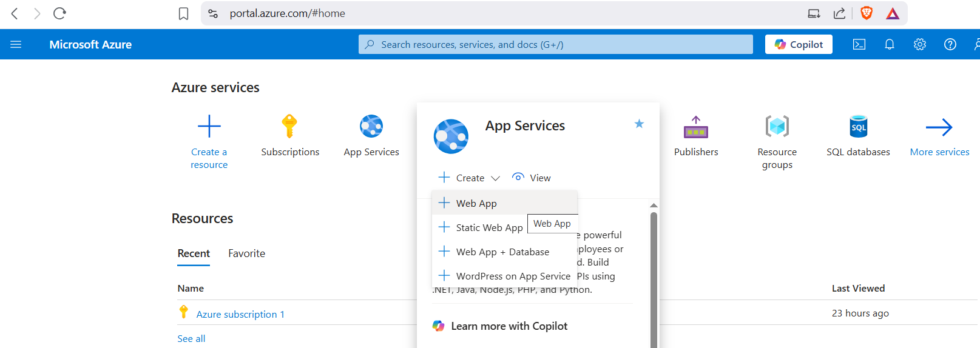Click the scrollbar in the App Services card
Screen dimensions: 980x348
tap(654, 279)
